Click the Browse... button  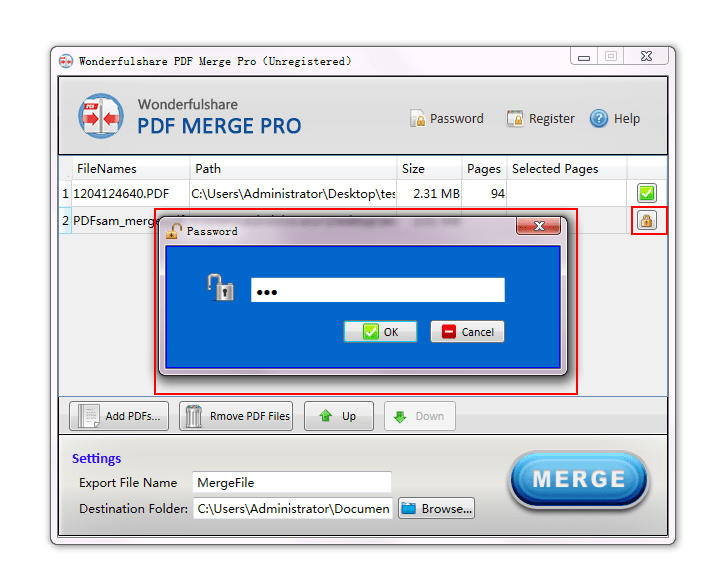(436, 508)
